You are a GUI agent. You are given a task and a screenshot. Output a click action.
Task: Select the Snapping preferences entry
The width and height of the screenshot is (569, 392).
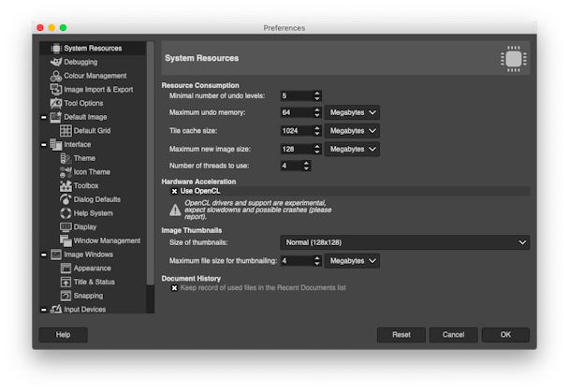(88, 296)
